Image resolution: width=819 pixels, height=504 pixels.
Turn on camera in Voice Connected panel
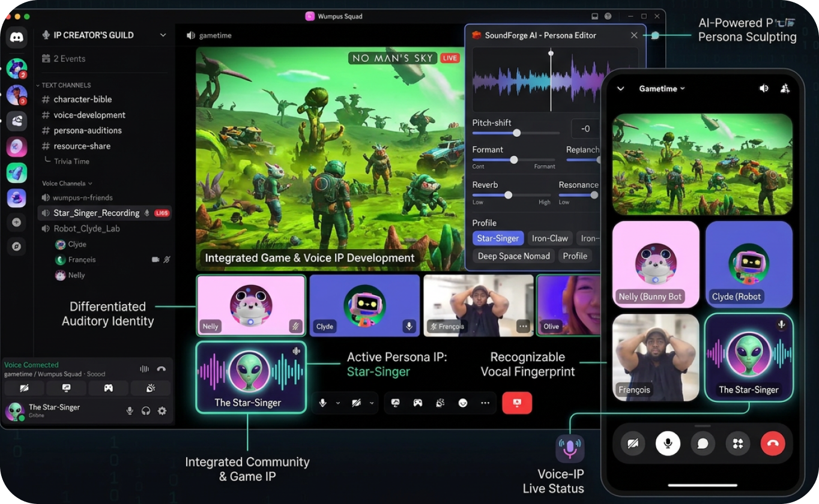[24, 388]
